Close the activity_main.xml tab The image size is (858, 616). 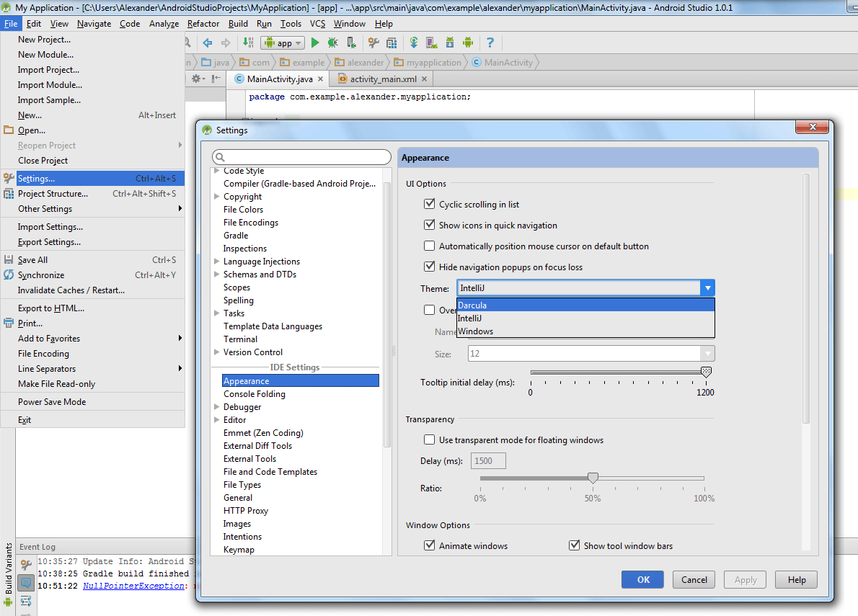pyautogui.click(x=423, y=79)
